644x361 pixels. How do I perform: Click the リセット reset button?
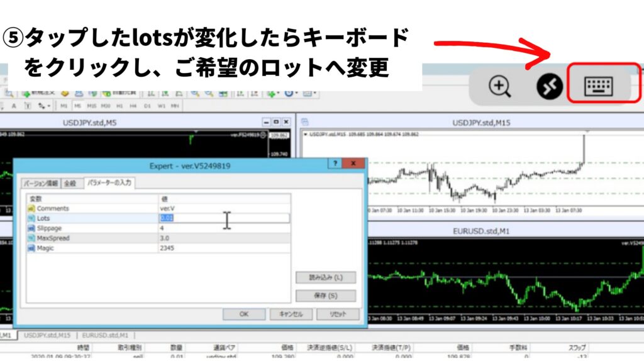point(338,314)
